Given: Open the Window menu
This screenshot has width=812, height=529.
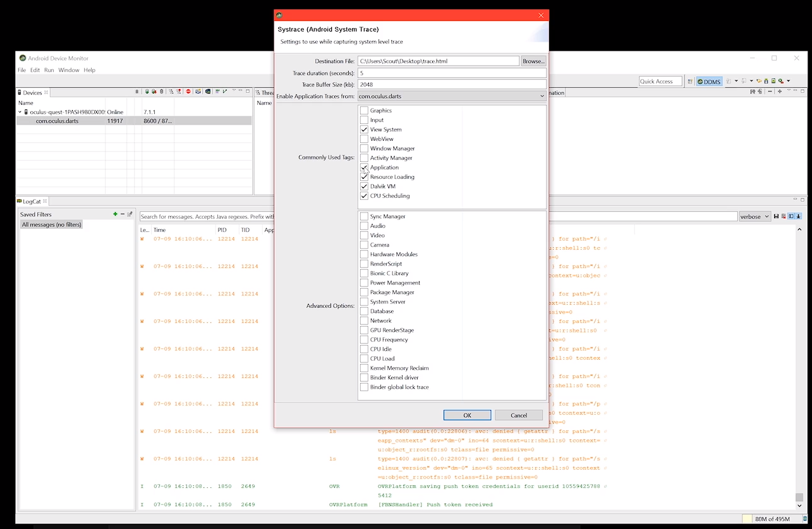Looking at the screenshot, I should click(69, 70).
